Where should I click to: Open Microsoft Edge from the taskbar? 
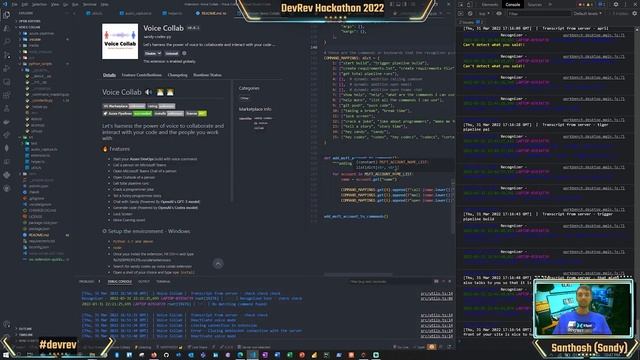[240, 355]
